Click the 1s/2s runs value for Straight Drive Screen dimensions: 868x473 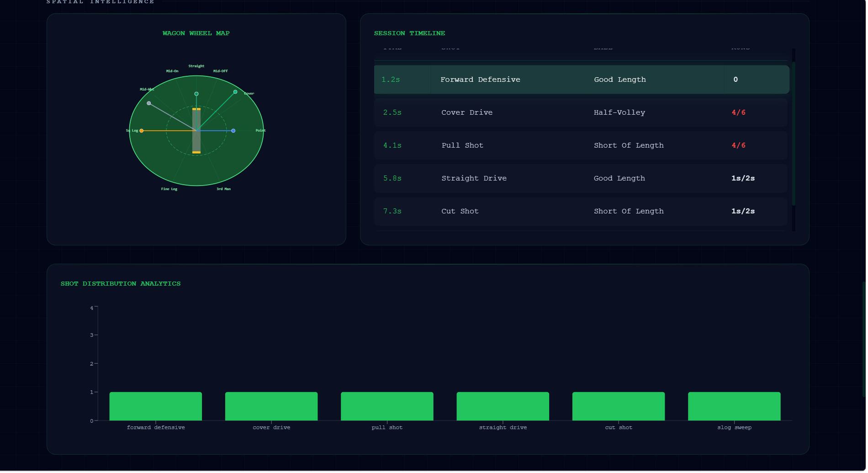coord(743,178)
